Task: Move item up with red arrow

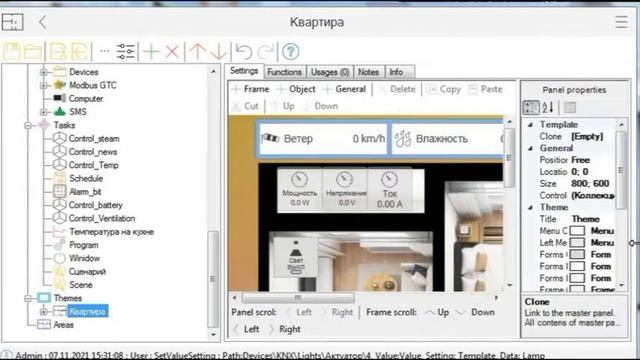Action: pos(198,51)
